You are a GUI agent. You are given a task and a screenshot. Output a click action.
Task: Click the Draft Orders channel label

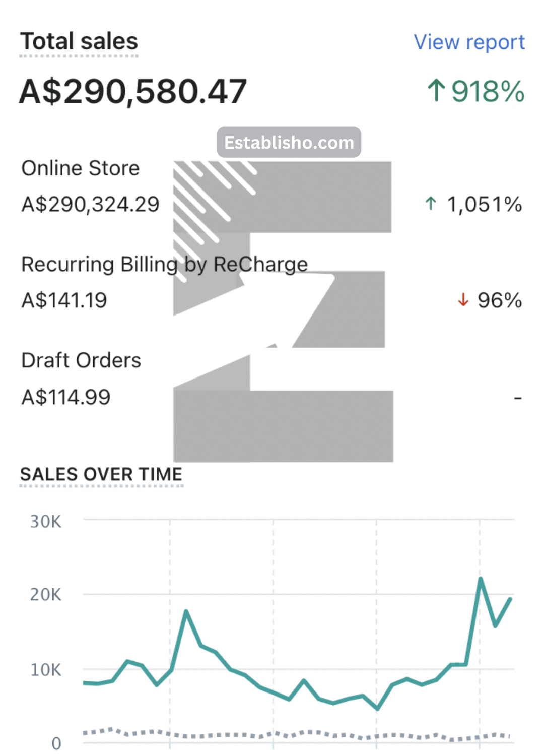point(81,361)
